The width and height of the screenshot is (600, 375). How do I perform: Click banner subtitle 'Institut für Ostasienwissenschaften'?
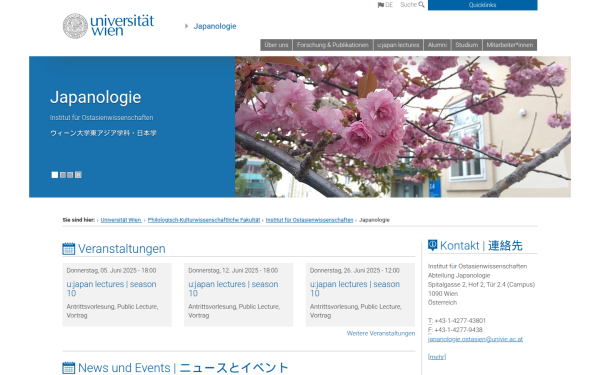point(101,117)
